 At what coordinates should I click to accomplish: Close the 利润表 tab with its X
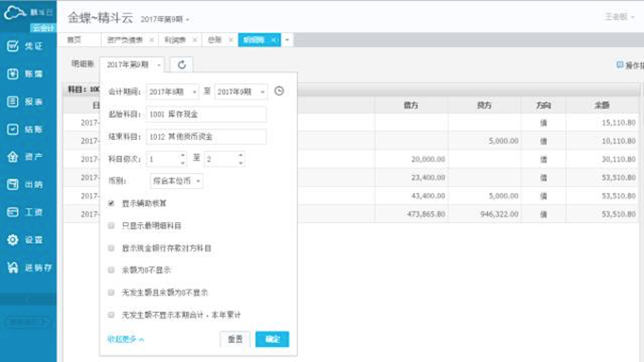195,40
